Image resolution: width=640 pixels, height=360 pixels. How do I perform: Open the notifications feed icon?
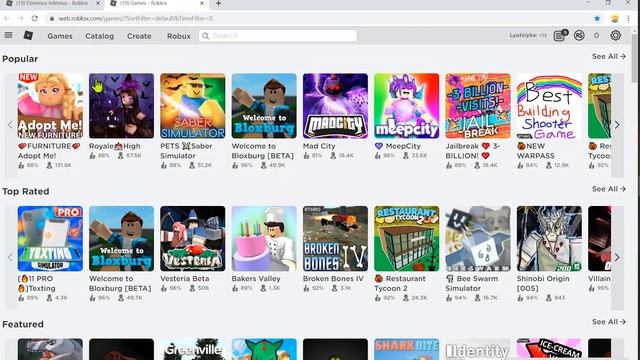pos(560,36)
